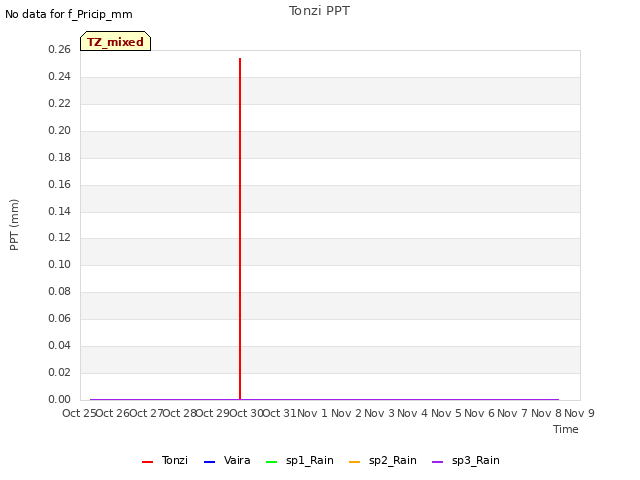Click the 0.08 y-axis tick label
This screenshot has width=640, height=480.
pyautogui.click(x=59, y=291)
